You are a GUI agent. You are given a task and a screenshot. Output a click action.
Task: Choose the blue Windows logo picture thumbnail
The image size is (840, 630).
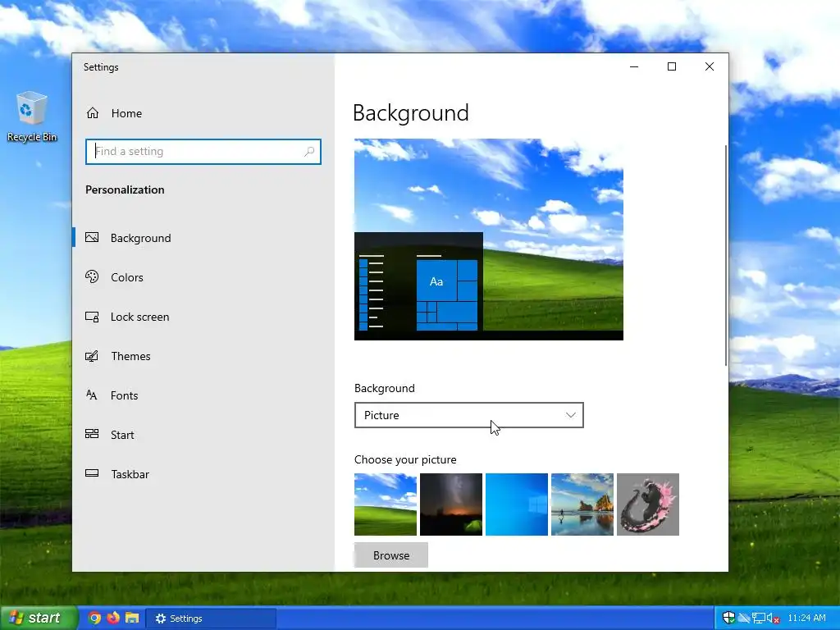(x=517, y=504)
